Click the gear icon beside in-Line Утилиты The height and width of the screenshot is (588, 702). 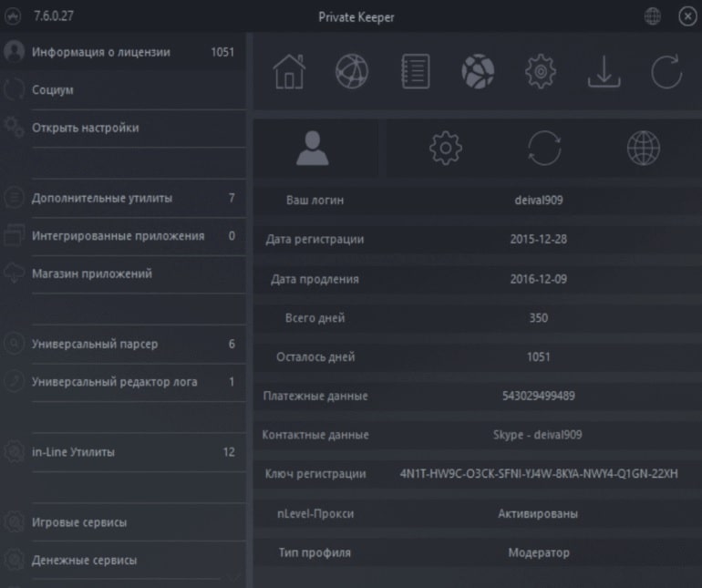tap(14, 451)
